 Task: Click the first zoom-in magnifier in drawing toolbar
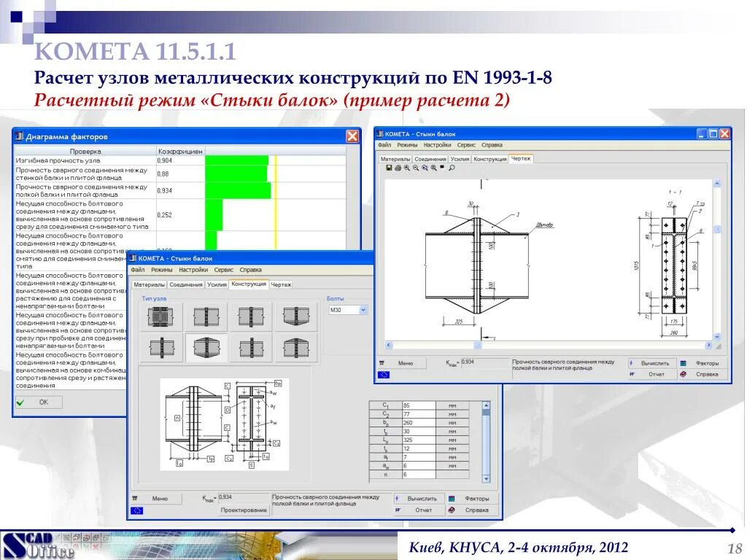407,168
